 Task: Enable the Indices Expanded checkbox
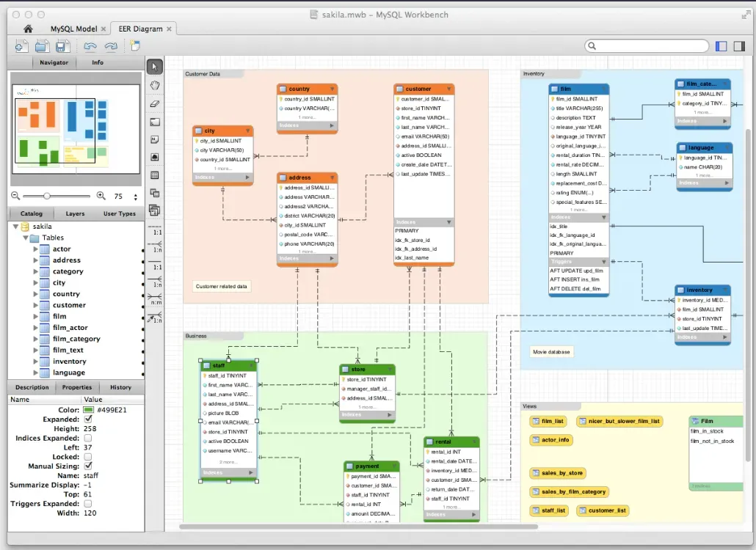pyautogui.click(x=88, y=439)
